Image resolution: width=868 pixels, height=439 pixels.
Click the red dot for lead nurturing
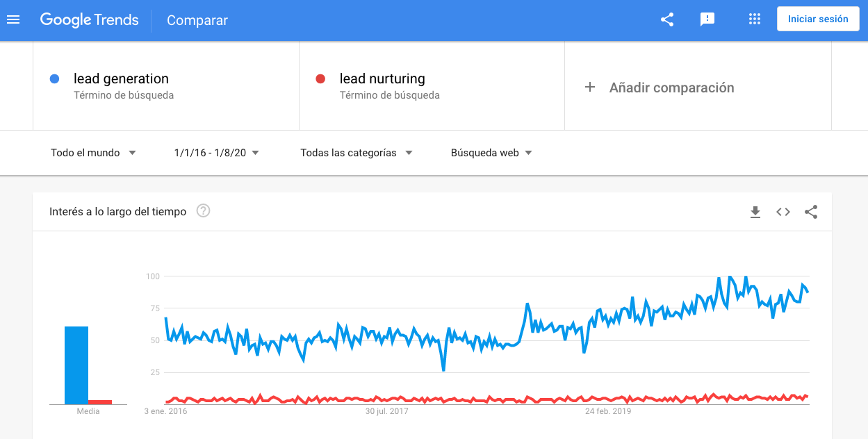pyautogui.click(x=320, y=79)
